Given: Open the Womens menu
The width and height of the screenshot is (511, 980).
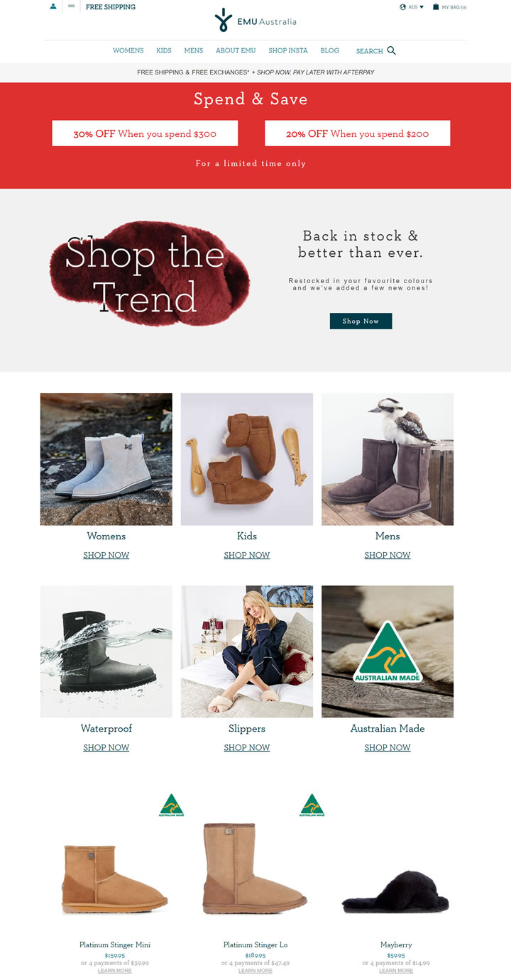Looking at the screenshot, I should (128, 50).
